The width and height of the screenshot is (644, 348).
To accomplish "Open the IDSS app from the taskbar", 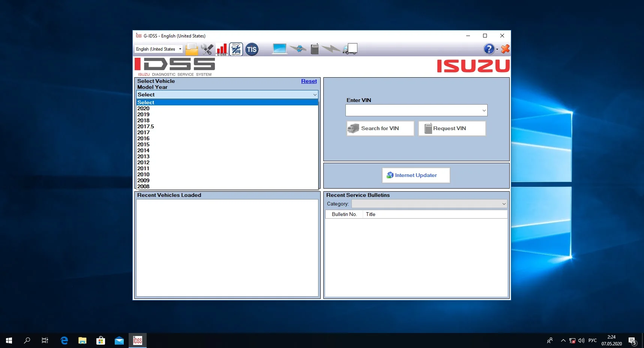I will click(137, 340).
